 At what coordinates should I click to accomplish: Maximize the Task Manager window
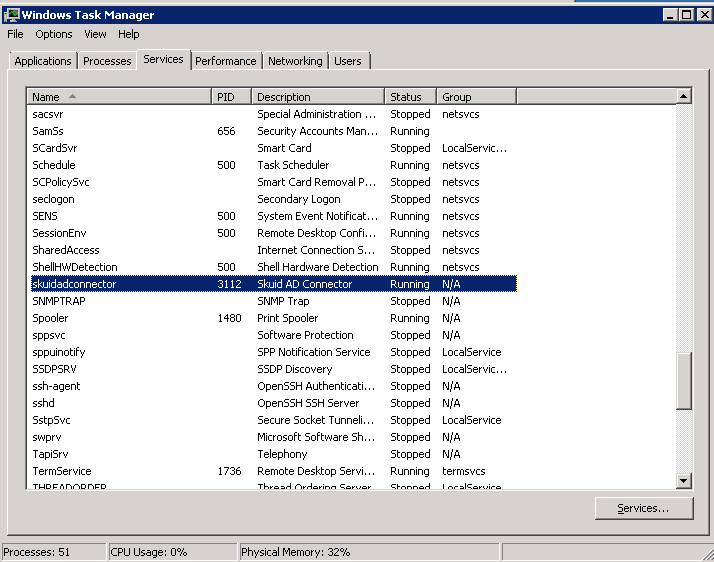coord(687,15)
